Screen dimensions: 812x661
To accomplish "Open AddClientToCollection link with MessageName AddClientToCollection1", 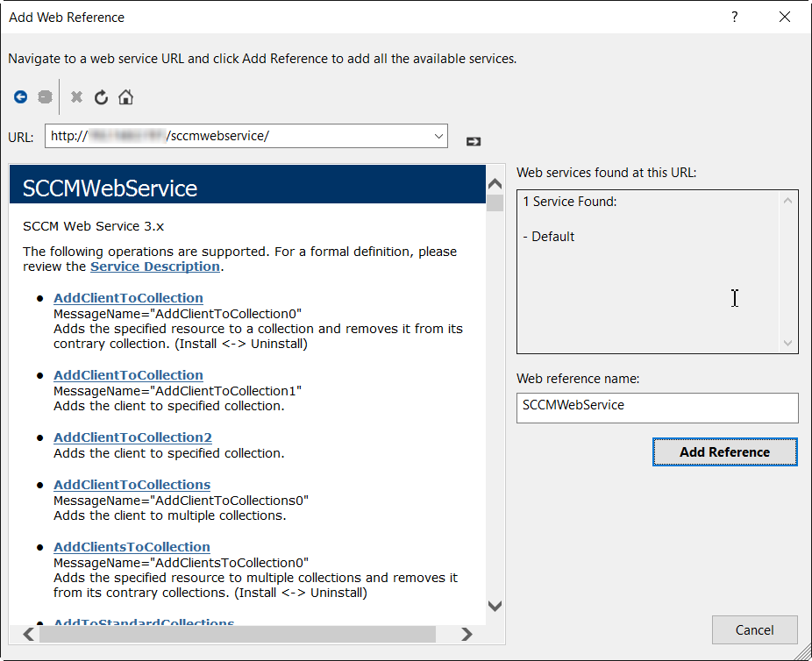I will pyautogui.click(x=128, y=375).
